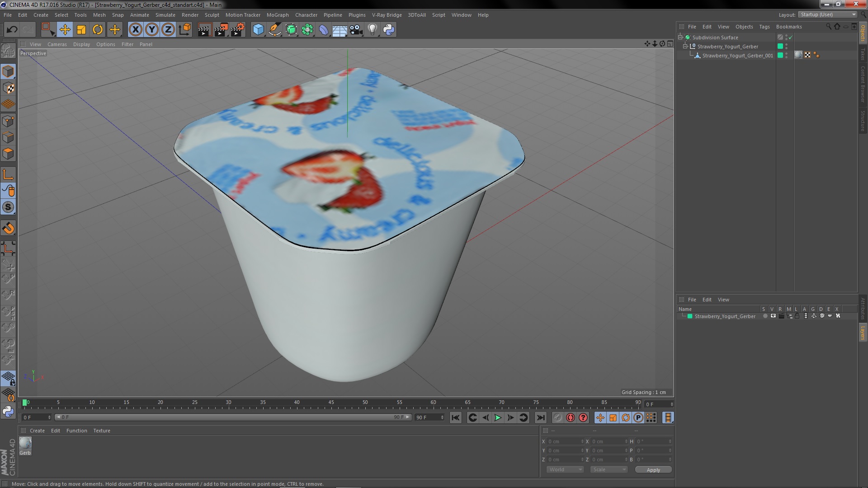This screenshot has width=868, height=488.
Task: Open the Bookmarks menu in Object Manager
Action: (789, 27)
